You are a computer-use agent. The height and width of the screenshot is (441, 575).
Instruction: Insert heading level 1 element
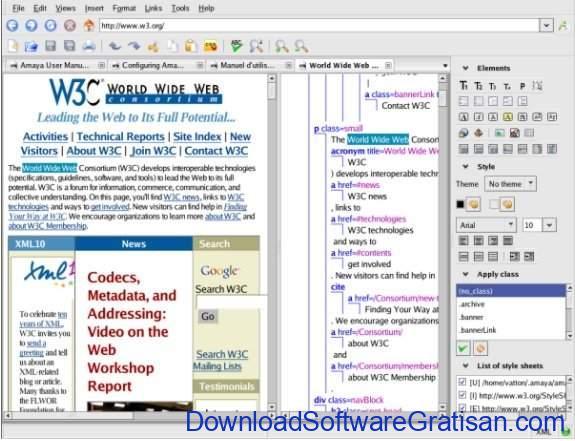[x=464, y=85]
